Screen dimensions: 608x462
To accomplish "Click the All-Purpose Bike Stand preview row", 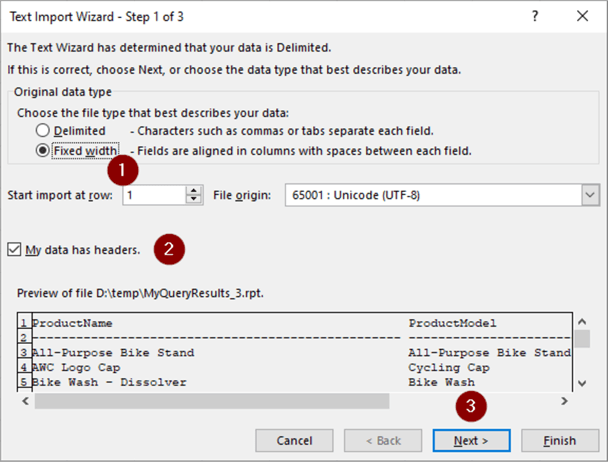I will 113,352.
